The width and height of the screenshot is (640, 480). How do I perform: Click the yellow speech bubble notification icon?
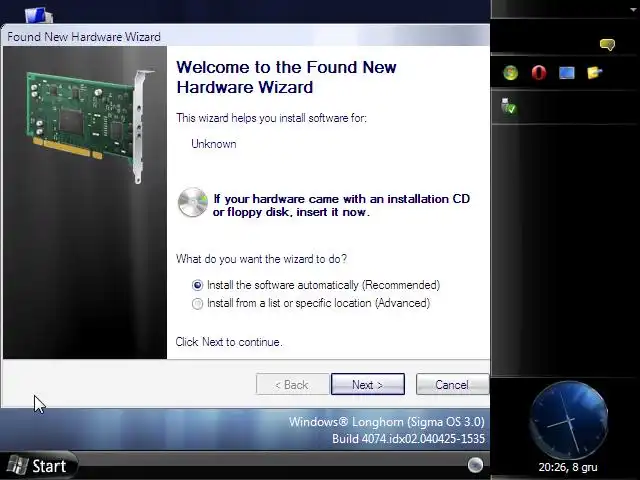607,44
